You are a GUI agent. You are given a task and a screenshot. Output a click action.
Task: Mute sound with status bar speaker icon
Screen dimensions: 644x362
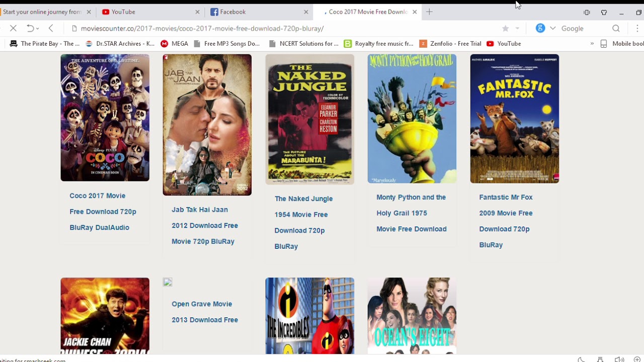point(619,359)
